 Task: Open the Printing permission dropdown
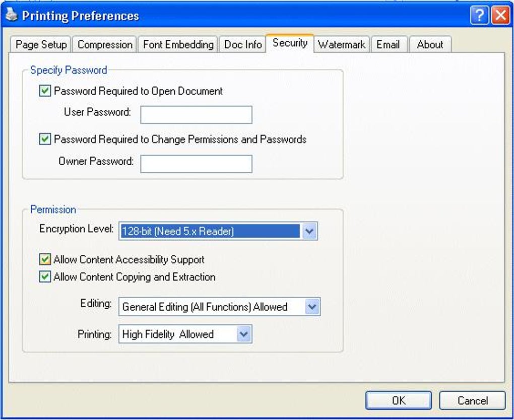point(244,334)
